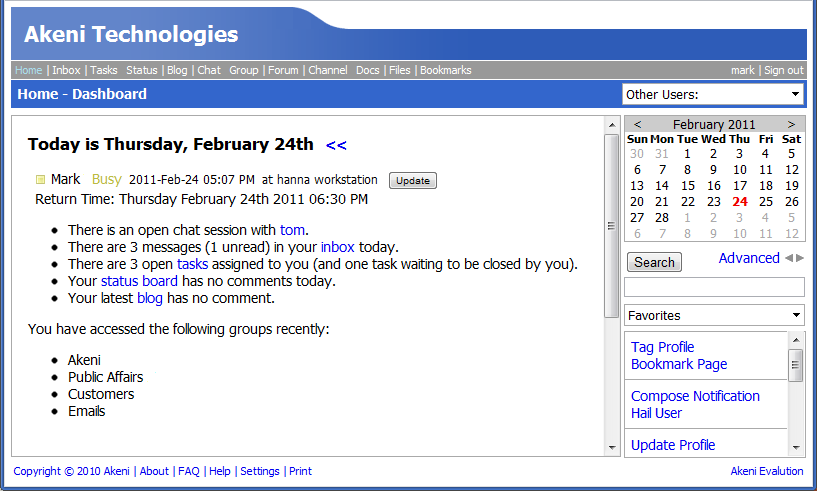Select February 24 in the calendar
This screenshot has width=817, height=491.
(x=740, y=202)
